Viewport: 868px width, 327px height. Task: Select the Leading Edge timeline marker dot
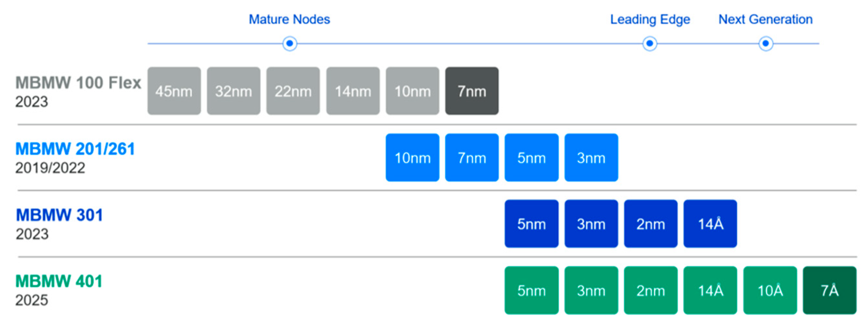(x=649, y=43)
